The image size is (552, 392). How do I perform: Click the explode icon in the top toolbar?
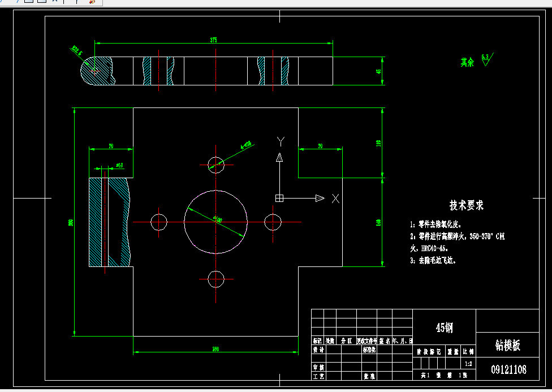pyautogui.click(x=92, y=2)
